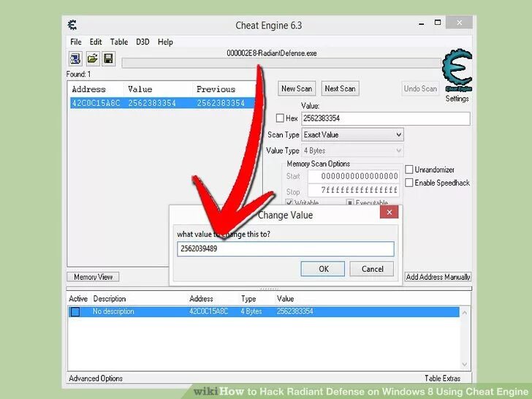Open the Scan Type dropdown
The width and height of the screenshot is (532, 399).
353,134
